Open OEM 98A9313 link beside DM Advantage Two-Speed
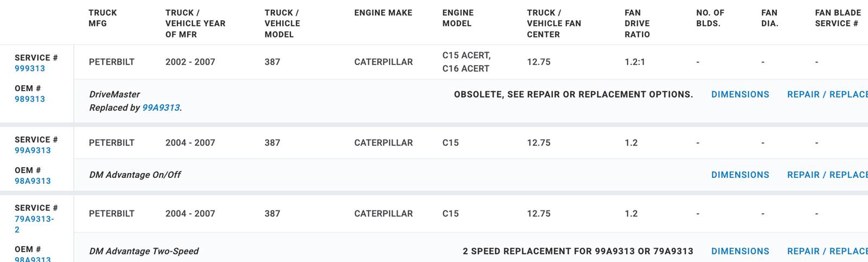The height and width of the screenshot is (262, 868). click(33, 259)
